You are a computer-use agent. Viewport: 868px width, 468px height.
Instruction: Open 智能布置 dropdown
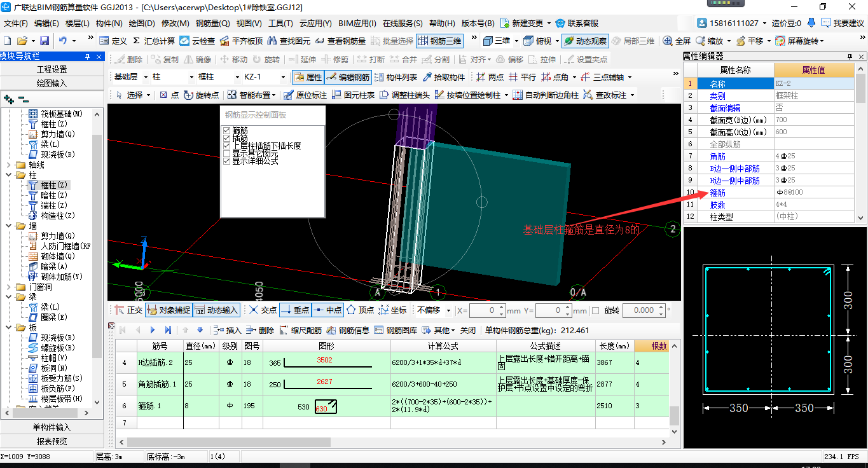coord(252,95)
